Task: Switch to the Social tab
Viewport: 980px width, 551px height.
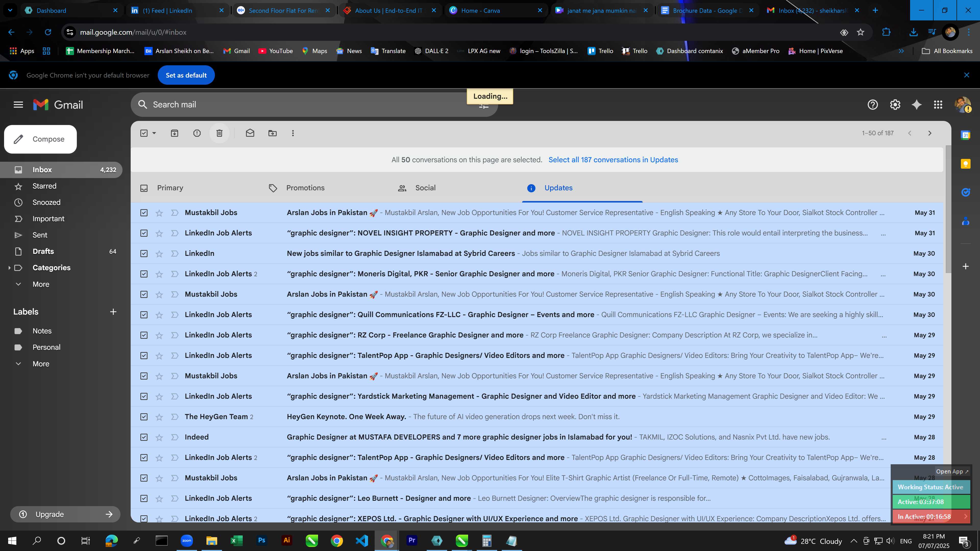Action: click(x=425, y=188)
